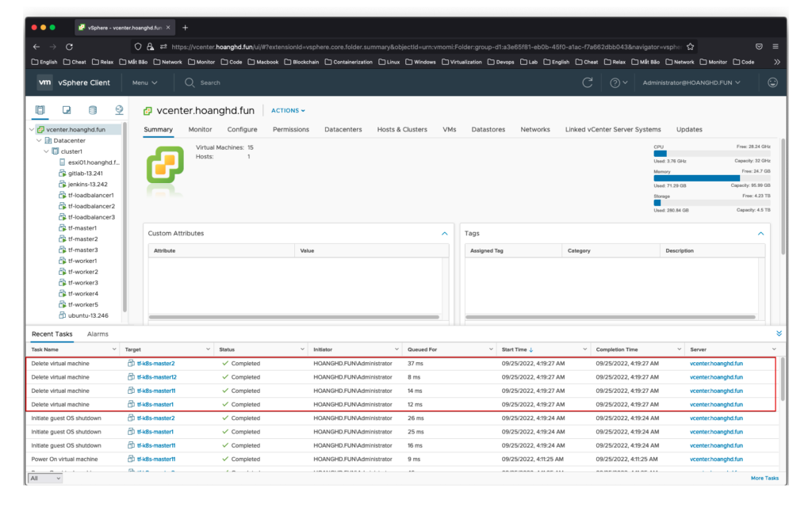Click the search magnifier icon
The width and height of the screenshot is (812, 519).
(189, 82)
